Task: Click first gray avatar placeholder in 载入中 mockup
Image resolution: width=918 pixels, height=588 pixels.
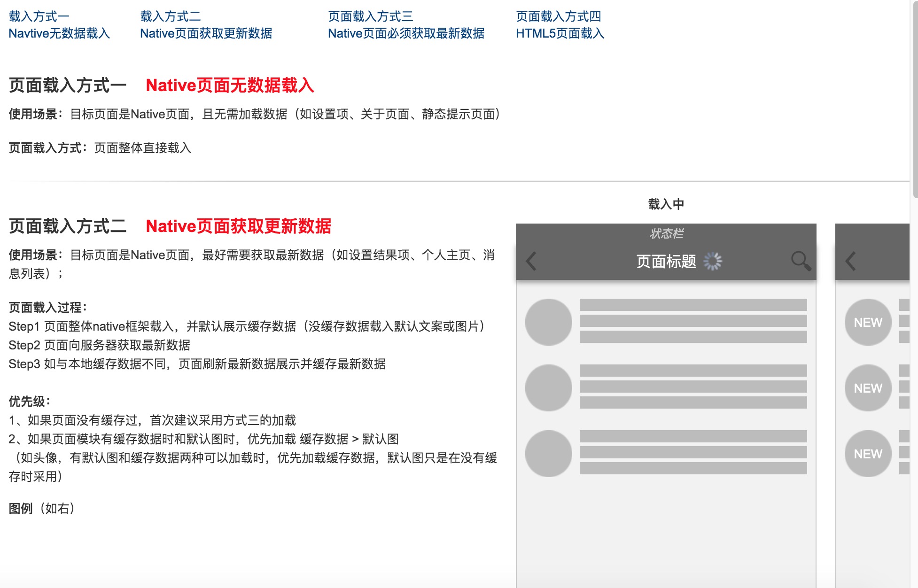Action: pos(548,322)
